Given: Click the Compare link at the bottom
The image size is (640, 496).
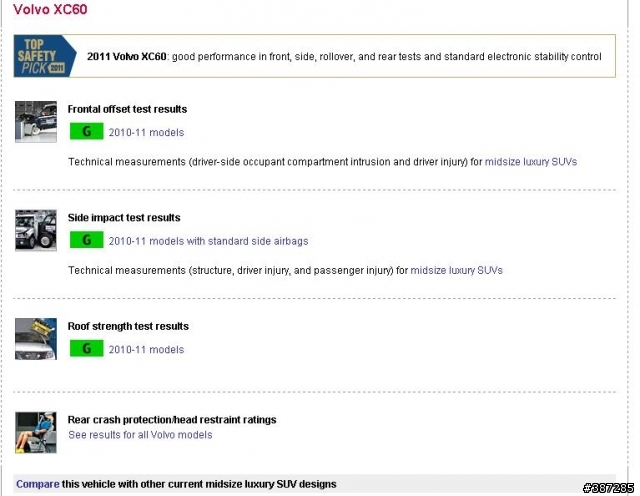Looking at the screenshot, I should (38, 485).
